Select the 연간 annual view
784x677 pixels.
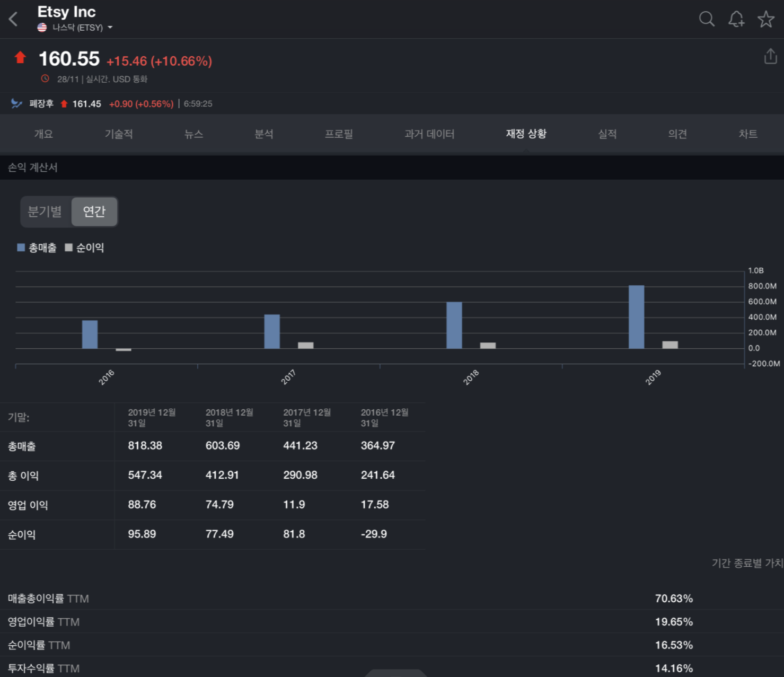(94, 212)
